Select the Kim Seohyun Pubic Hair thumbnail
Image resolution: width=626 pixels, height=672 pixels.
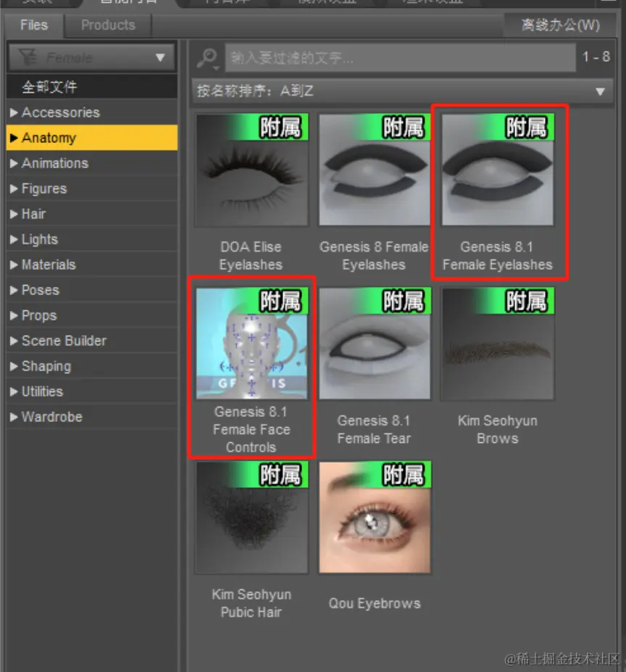pyautogui.click(x=251, y=518)
